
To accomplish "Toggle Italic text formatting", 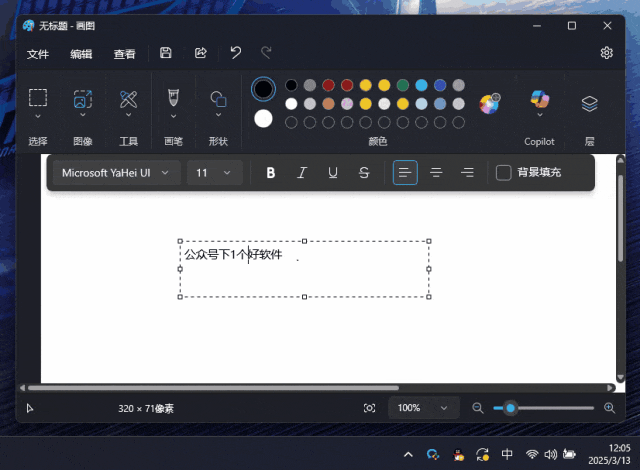I will pyautogui.click(x=302, y=173).
